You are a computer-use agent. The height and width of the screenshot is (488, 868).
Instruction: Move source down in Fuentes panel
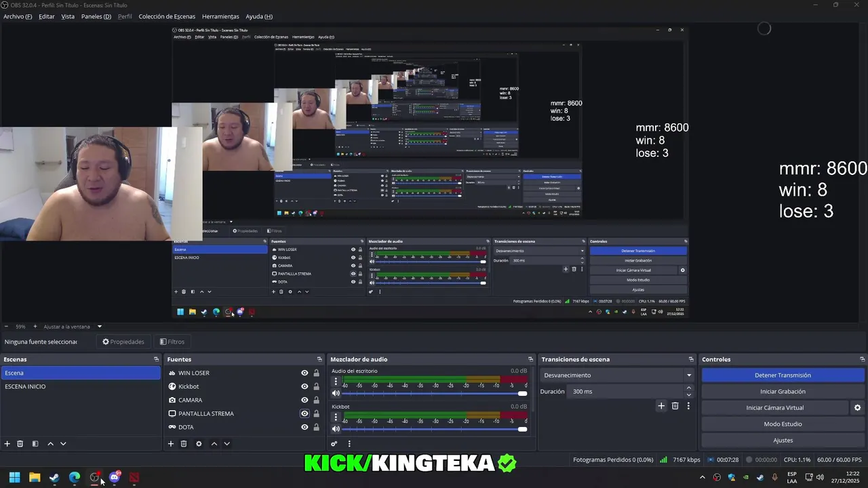click(x=227, y=444)
